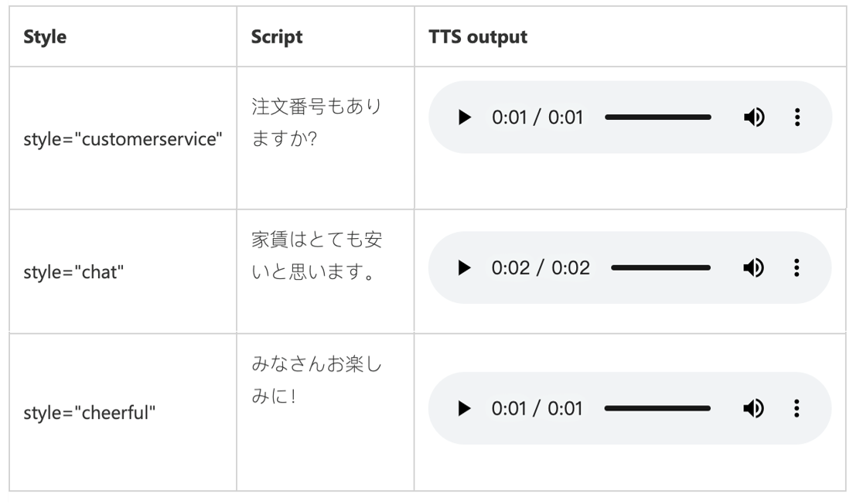
Task: Play the chat style audio sample
Action: (464, 268)
